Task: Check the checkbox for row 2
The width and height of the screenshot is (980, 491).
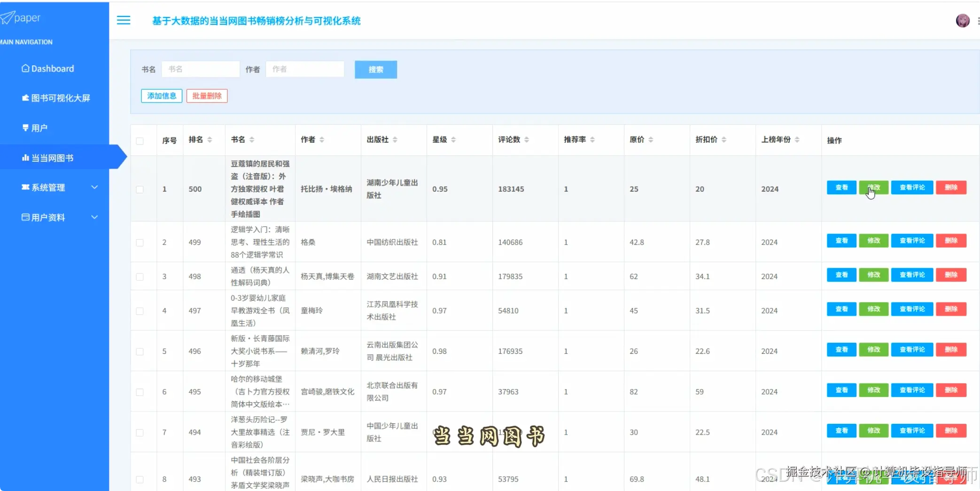Action: point(140,242)
